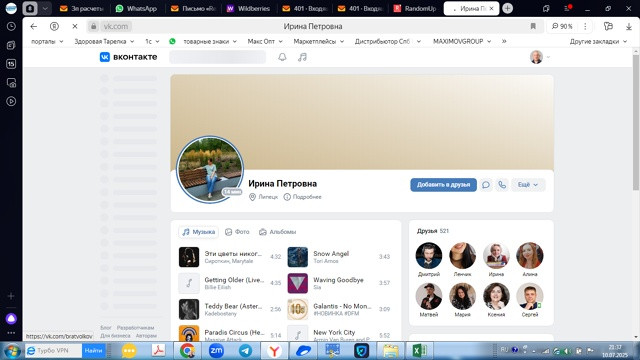Open the Блог footer link

[106, 328]
